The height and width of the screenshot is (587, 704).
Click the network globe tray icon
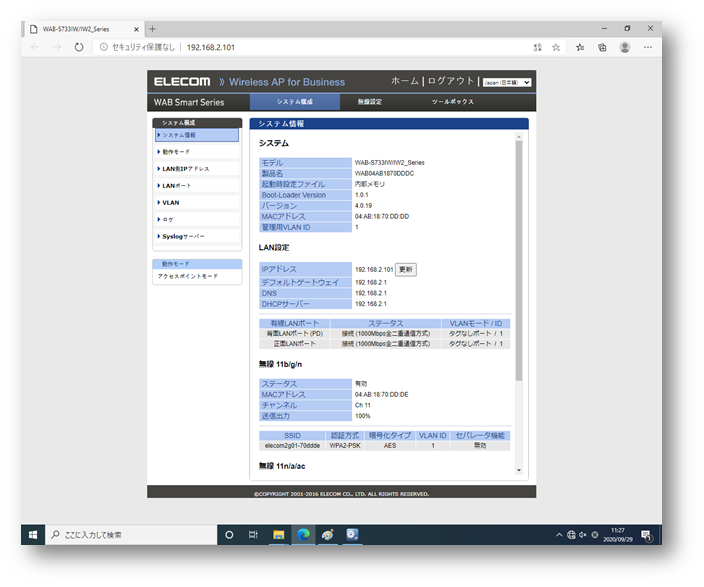571,534
